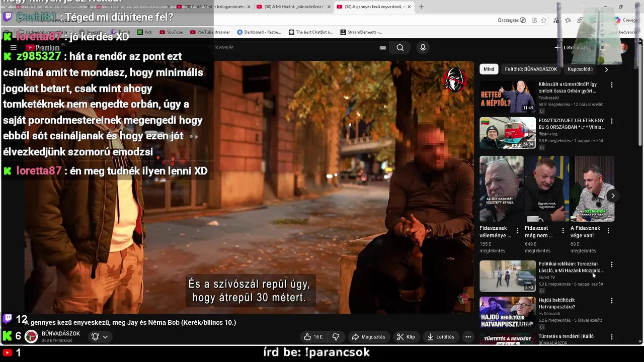Click the YouTube search magnifier button
Viewport: 644px width, 362px height.
(x=400, y=47)
